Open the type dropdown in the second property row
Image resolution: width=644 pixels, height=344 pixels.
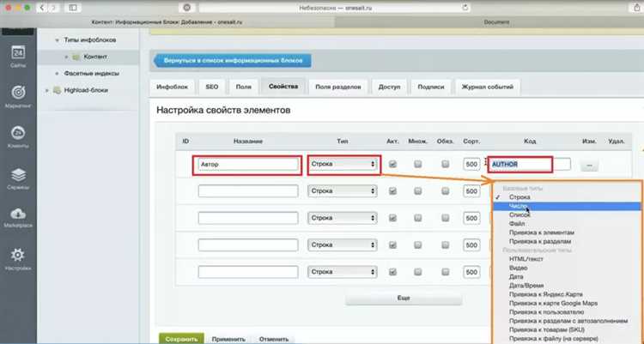pos(343,191)
